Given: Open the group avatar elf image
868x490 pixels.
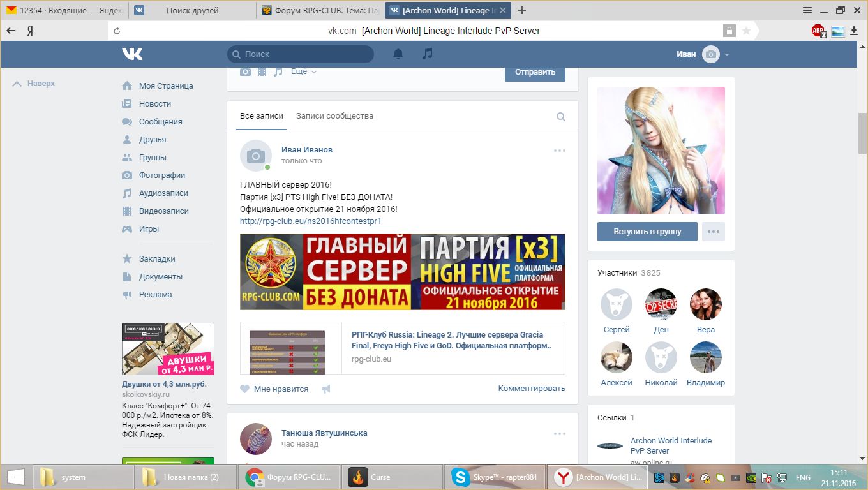Looking at the screenshot, I should point(661,151).
